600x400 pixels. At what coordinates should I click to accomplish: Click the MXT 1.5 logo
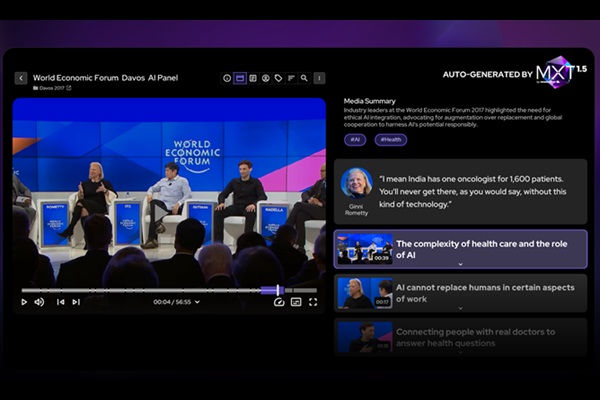[x=561, y=72]
